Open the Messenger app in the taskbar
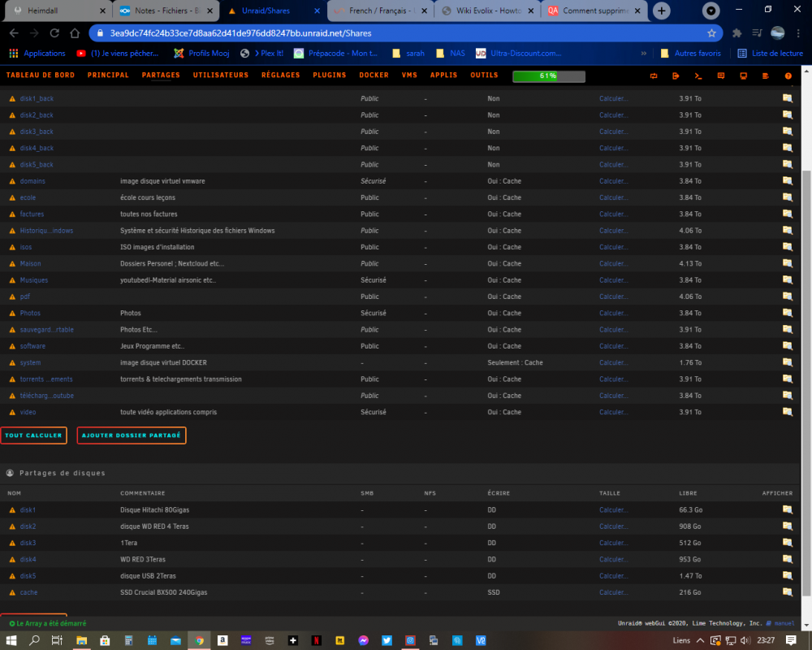 [x=363, y=641]
